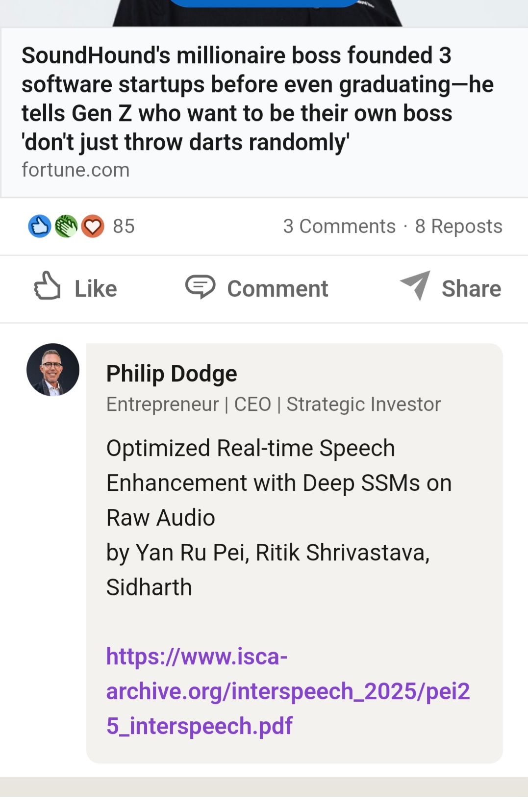The height and width of the screenshot is (812, 528).
Task: Open Philip Dodge's profile photo
Action: click(x=53, y=370)
